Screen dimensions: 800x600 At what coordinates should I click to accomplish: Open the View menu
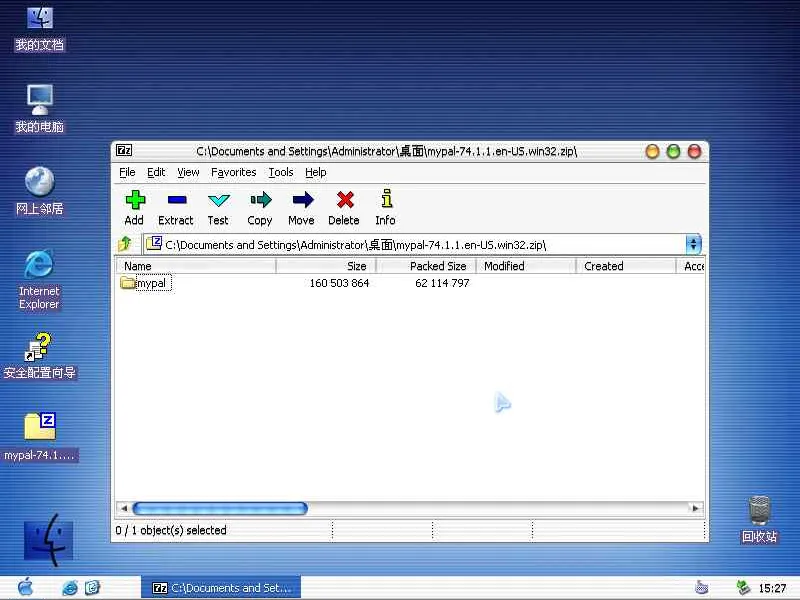(188, 172)
